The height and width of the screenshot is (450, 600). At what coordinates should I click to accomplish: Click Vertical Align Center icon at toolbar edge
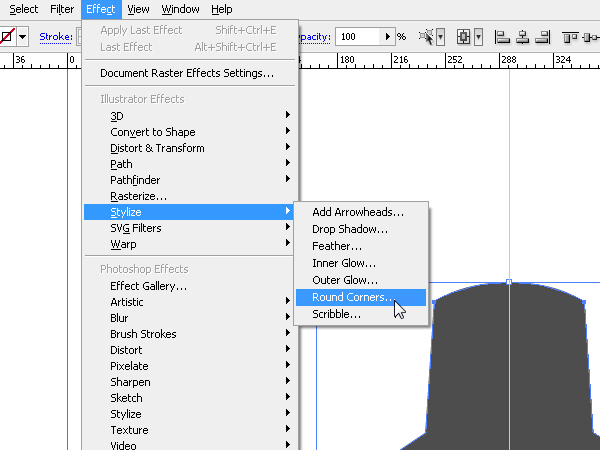click(x=592, y=37)
